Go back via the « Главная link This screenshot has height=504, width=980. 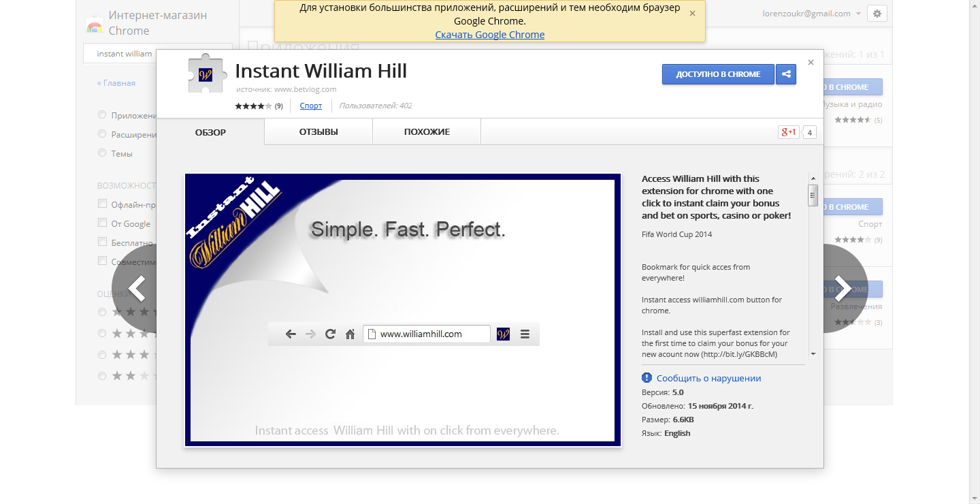[116, 83]
